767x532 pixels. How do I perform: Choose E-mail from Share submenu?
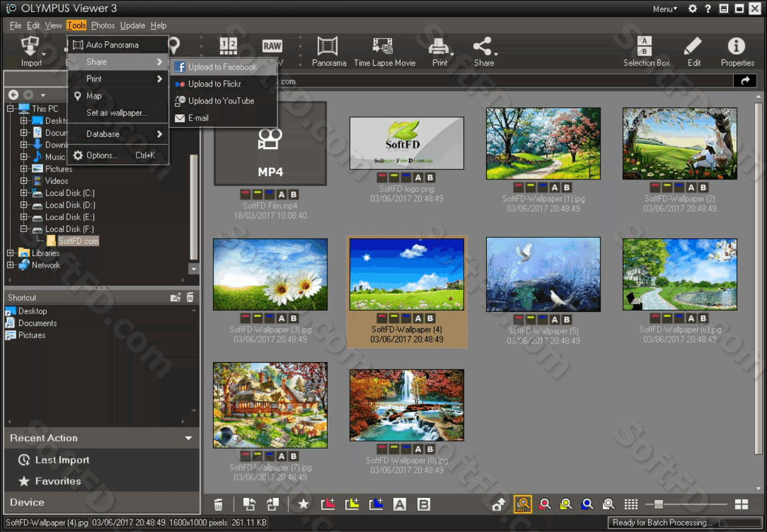tap(223, 118)
